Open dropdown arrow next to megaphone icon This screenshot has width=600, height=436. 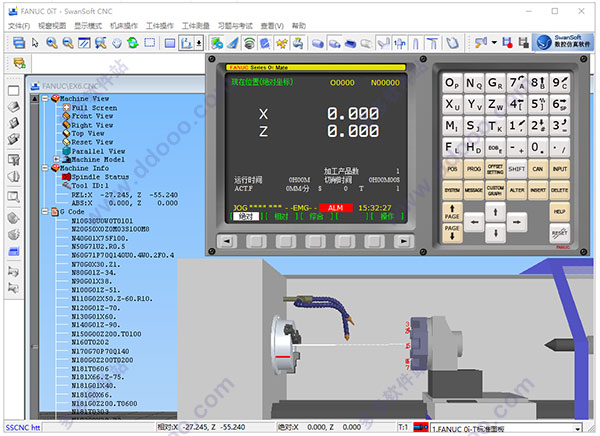coord(494,43)
